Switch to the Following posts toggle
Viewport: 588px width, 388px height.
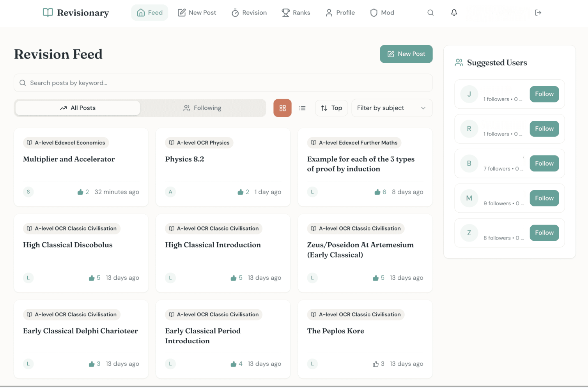(202, 108)
